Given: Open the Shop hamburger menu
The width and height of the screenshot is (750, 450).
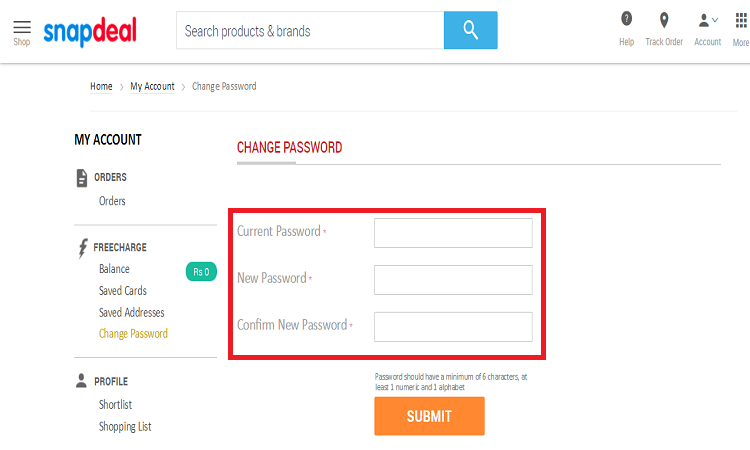Looking at the screenshot, I should (22, 33).
